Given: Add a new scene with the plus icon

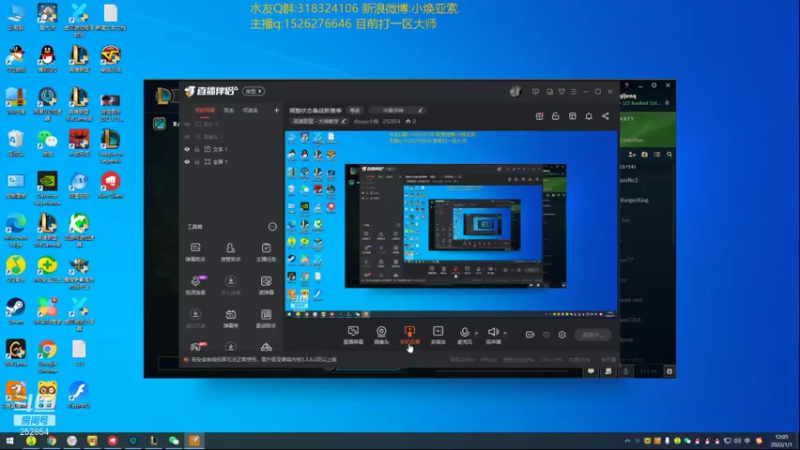Looking at the screenshot, I should (276, 110).
